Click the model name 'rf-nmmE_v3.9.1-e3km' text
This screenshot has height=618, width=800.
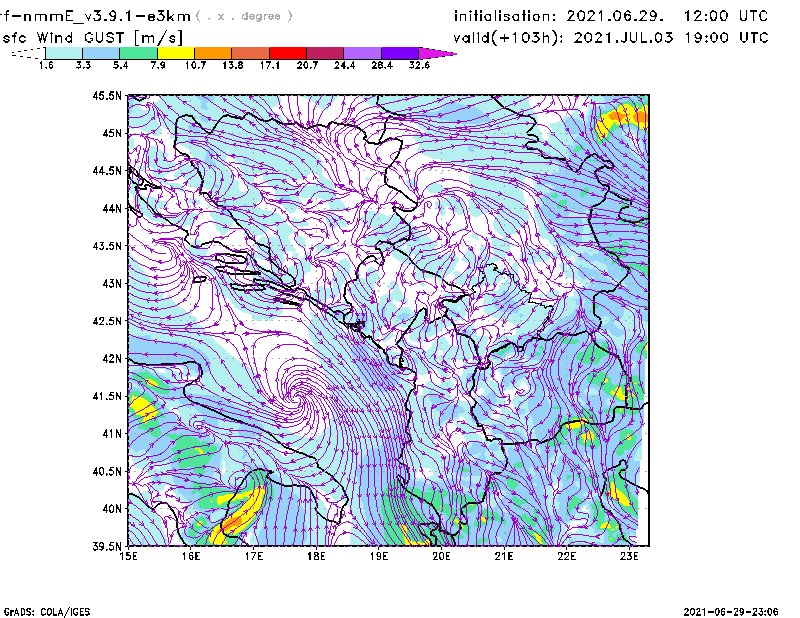[x=95, y=16]
